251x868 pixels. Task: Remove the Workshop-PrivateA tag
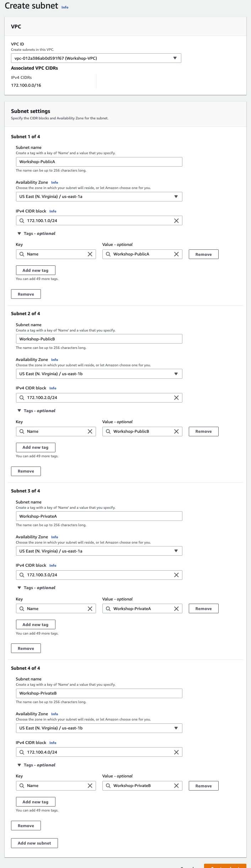click(x=204, y=609)
